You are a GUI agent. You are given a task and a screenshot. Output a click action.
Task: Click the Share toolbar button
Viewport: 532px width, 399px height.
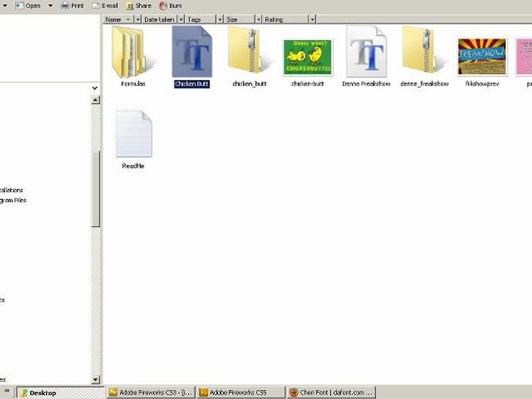pyautogui.click(x=139, y=6)
